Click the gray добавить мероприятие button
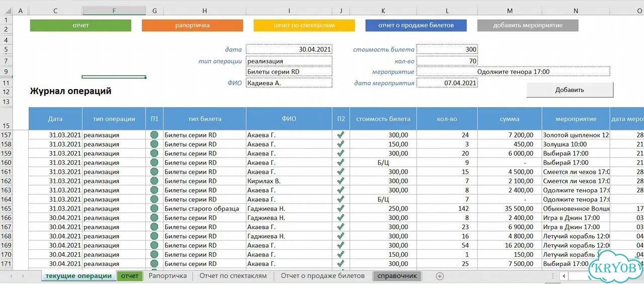The width and height of the screenshot is (644, 284). pyautogui.click(x=528, y=25)
